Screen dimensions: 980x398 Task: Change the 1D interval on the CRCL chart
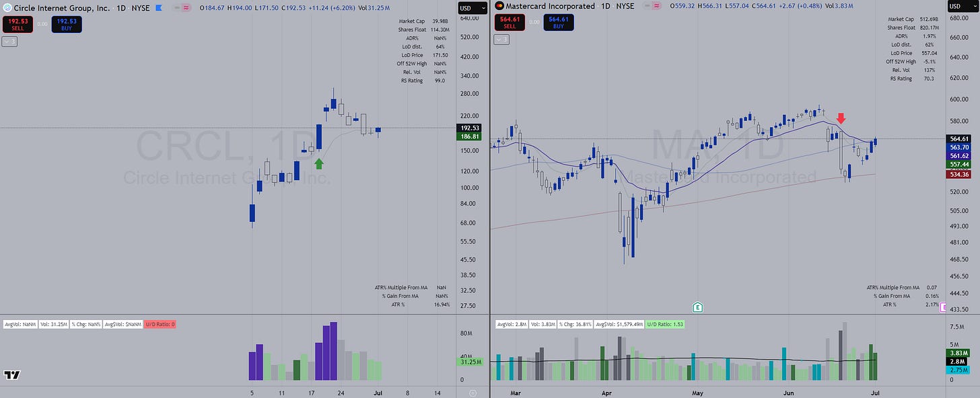tap(120, 7)
